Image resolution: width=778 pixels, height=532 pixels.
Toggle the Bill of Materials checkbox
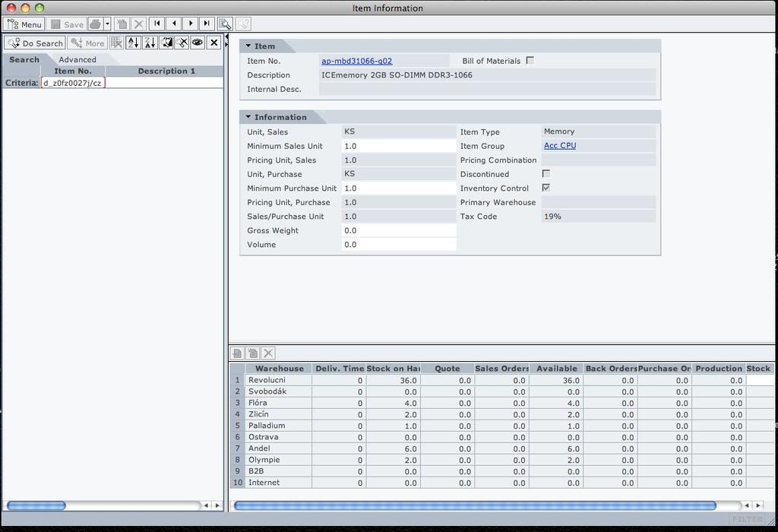(x=530, y=61)
